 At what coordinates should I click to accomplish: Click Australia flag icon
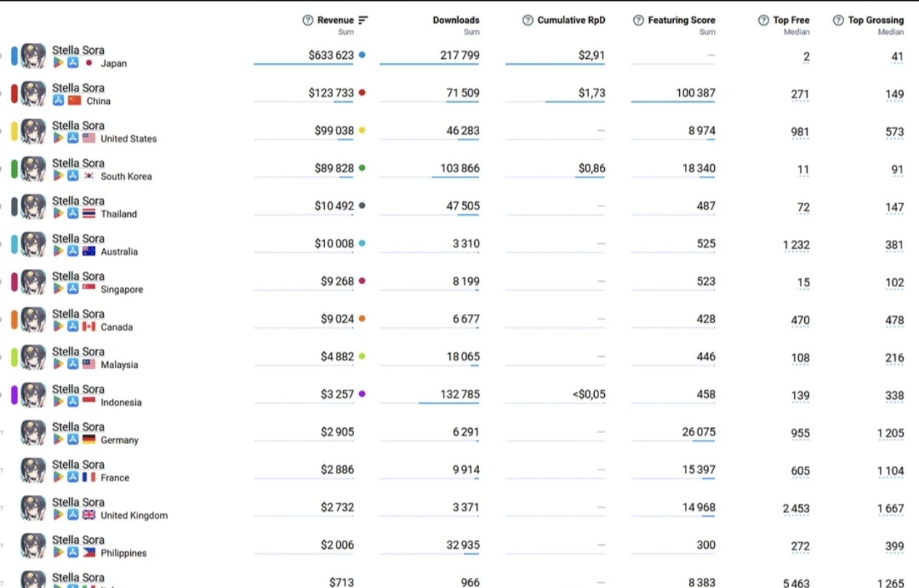point(89,251)
